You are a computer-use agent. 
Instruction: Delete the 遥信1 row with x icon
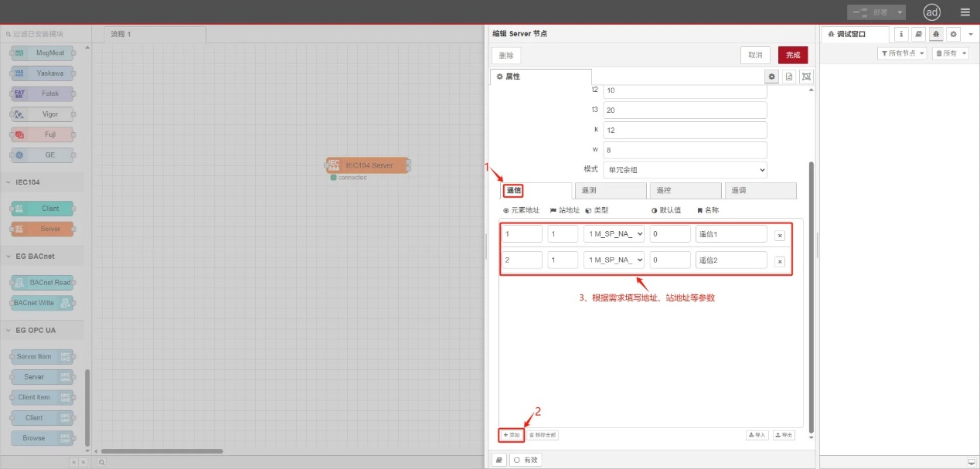click(x=780, y=236)
